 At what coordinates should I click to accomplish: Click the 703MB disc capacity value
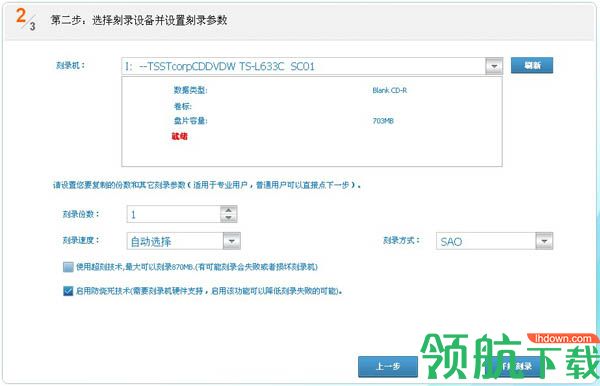tap(383, 121)
